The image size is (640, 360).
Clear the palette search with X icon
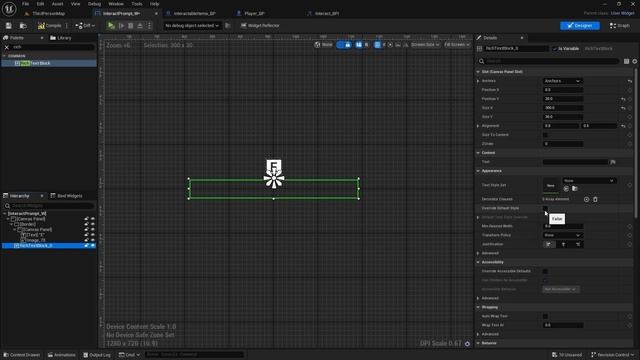(7, 47)
